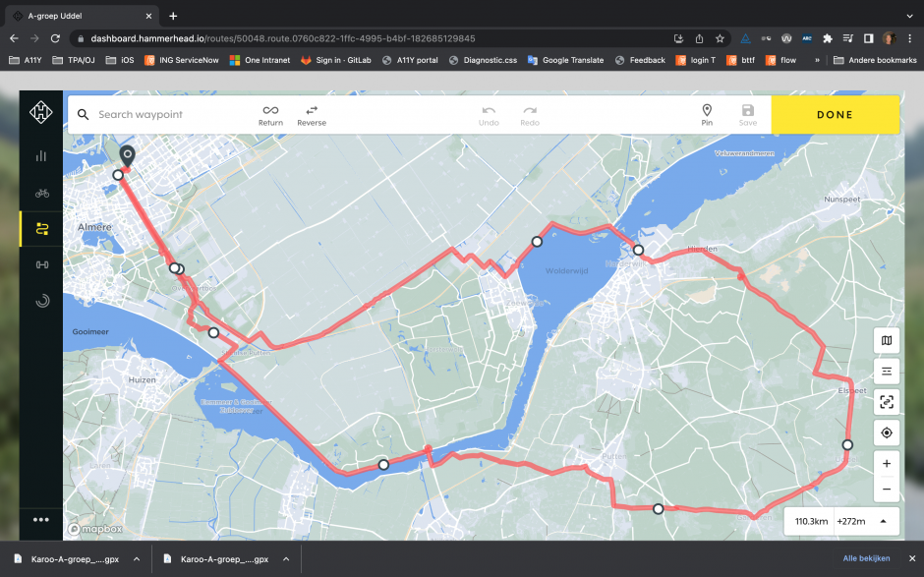
Task: Open the statistics bar-chart sidebar icon
Action: coord(40,155)
